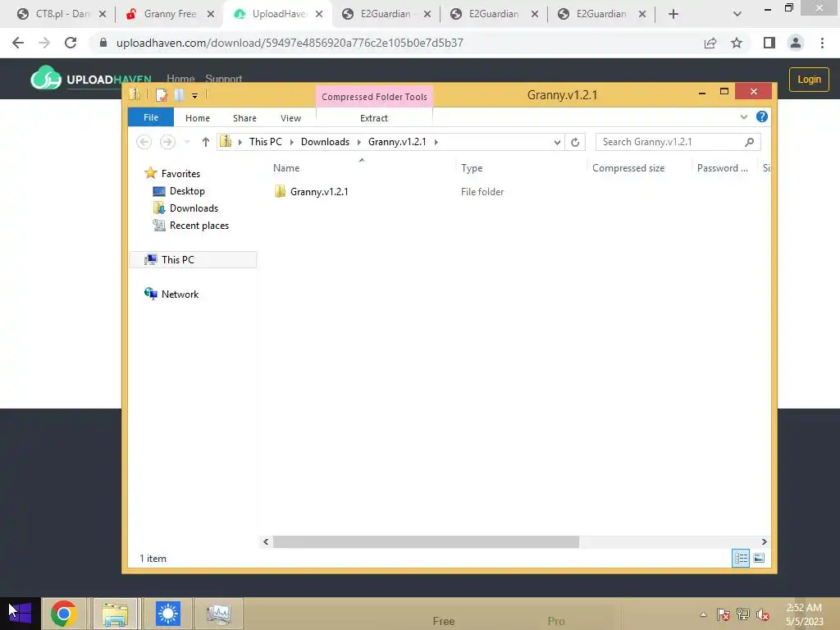Viewport: 840px width, 630px height.
Task: Select This PC in the address breadcrumb
Action: (265, 142)
